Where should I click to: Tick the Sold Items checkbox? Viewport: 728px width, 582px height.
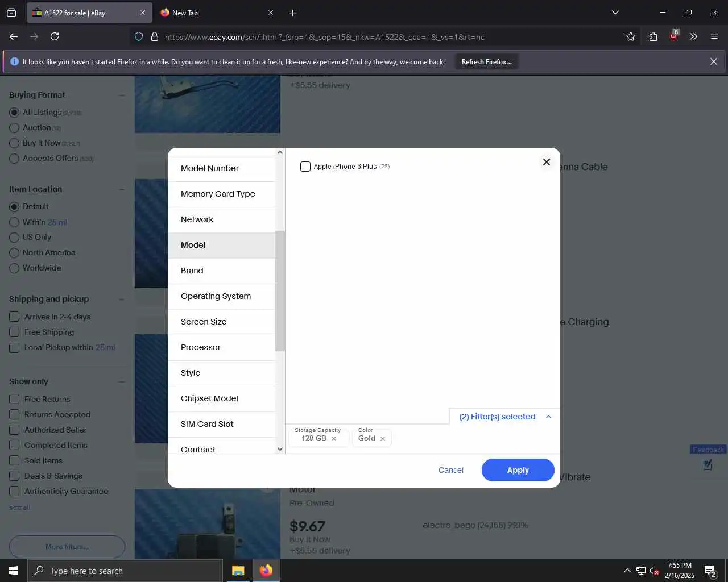[x=14, y=461]
